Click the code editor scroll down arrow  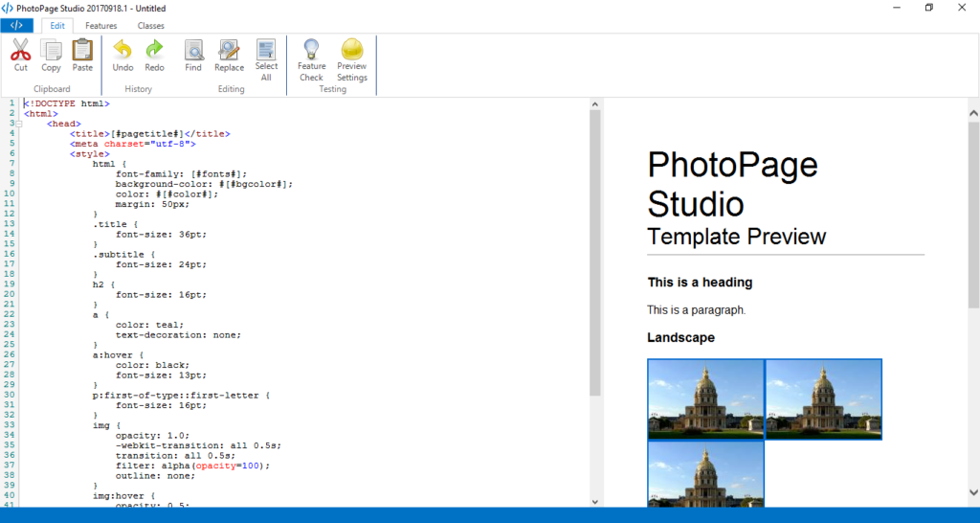pyautogui.click(x=594, y=501)
